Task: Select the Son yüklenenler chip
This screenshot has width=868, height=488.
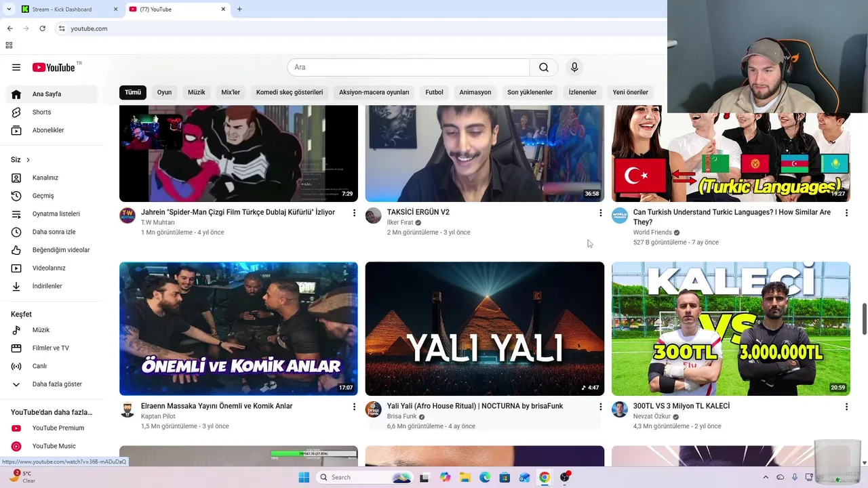Action: tap(530, 92)
